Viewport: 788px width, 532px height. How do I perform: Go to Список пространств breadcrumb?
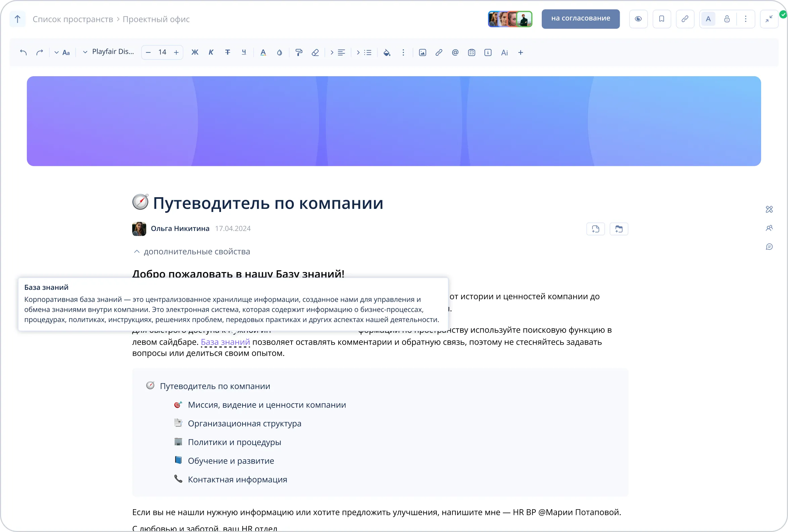click(73, 19)
